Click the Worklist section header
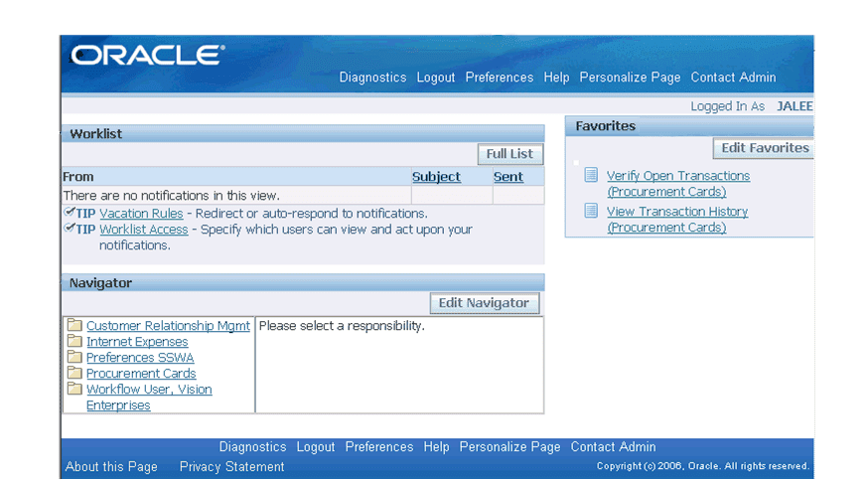Image resolution: width=868 pixels, height=480 pixels. tap(303, 133)
